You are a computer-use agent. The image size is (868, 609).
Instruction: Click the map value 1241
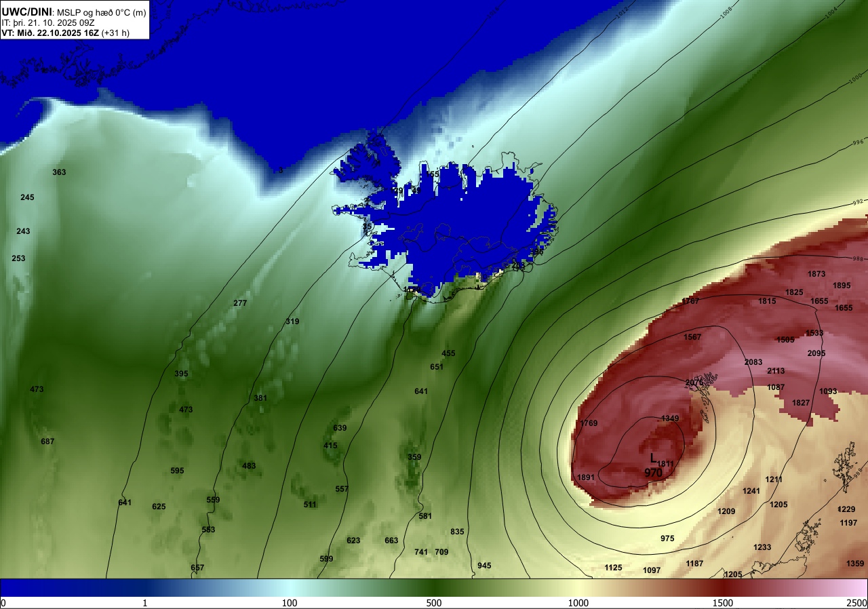[751, 491]
